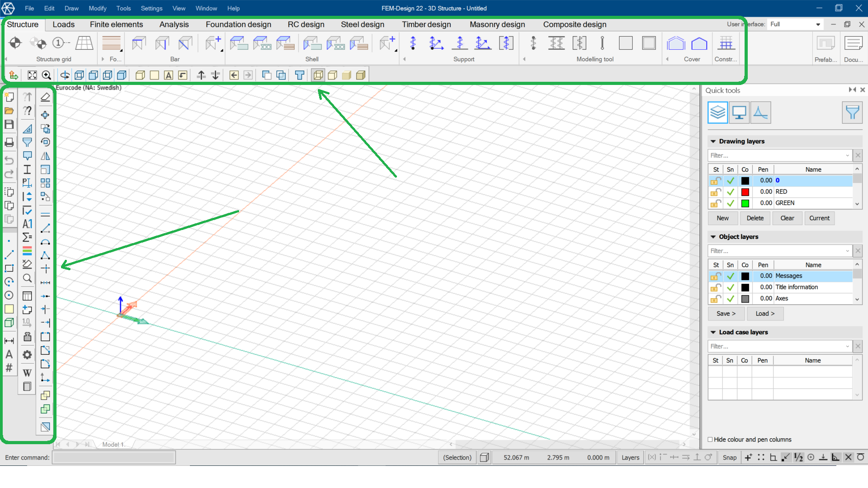Click the mirror tool icon
868x488 pixels.
click(x=45, y=156)
